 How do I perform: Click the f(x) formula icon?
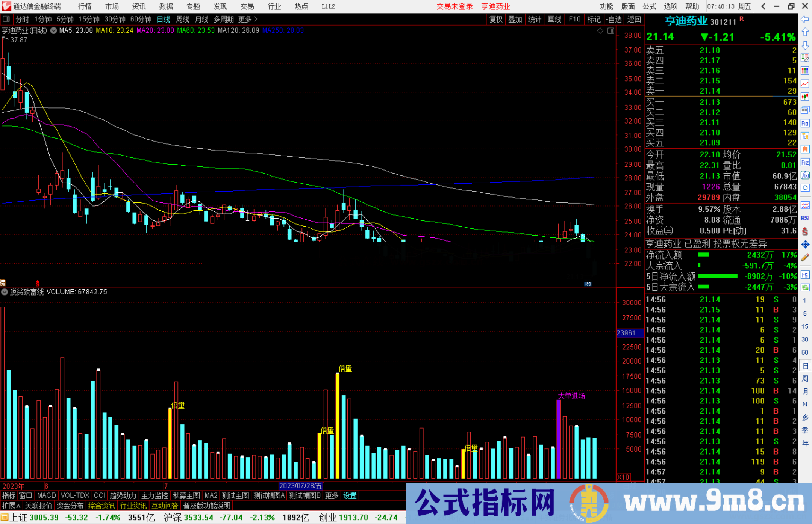pos(805,175)
